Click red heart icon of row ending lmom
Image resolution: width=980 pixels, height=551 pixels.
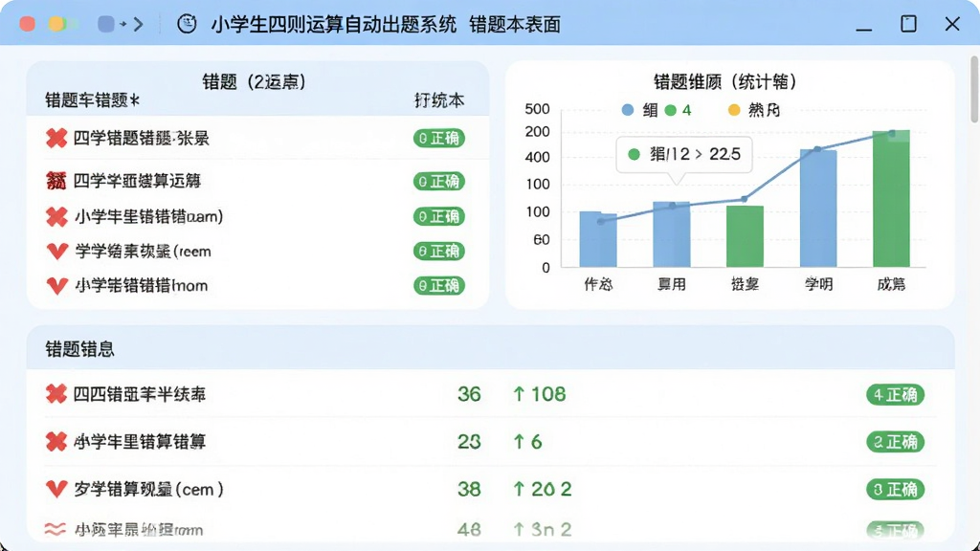point(56,286)
